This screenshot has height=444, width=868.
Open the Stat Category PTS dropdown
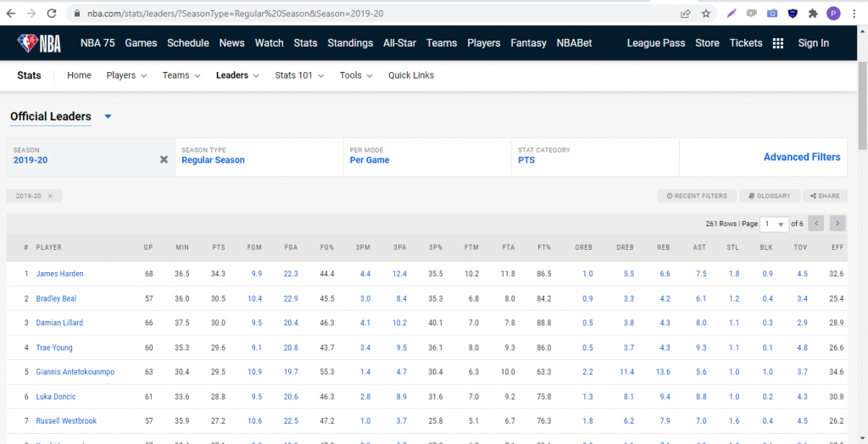pyautogui.click(x=595, y=158)
